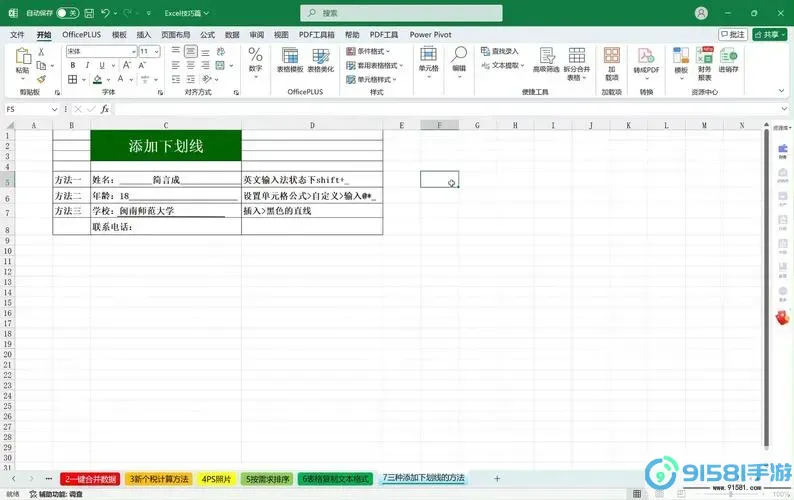Click the Cut scissors icon
The width and height of the screenshot is (794, 500).
pos(42,52)
